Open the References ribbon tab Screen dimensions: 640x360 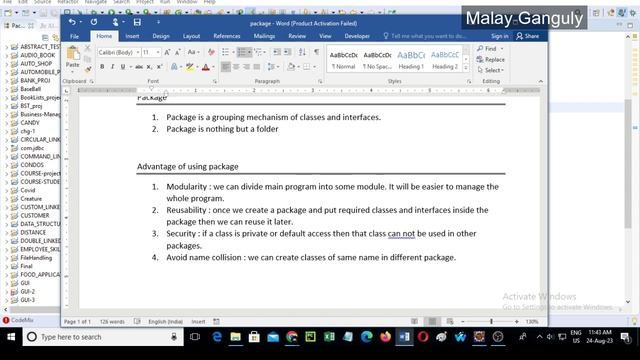(227, 36)
